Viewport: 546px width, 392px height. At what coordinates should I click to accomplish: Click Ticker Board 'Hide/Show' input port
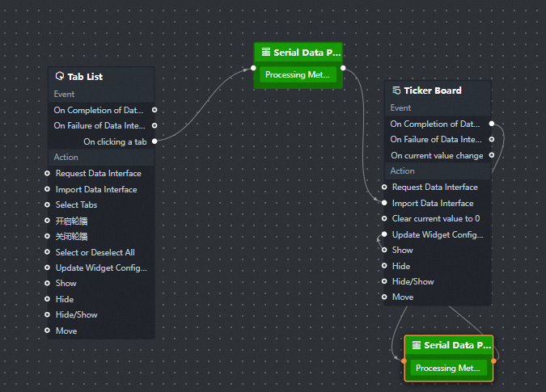[x=384, y=281]
